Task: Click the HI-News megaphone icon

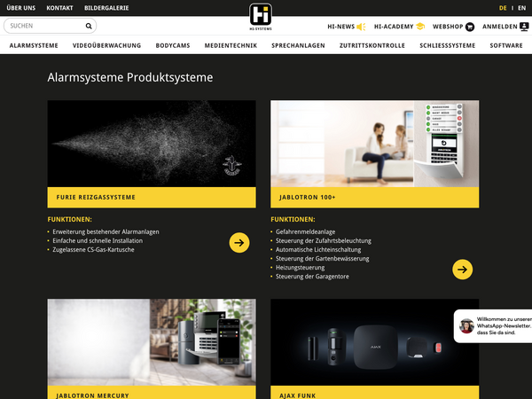Action: point(361,27)
